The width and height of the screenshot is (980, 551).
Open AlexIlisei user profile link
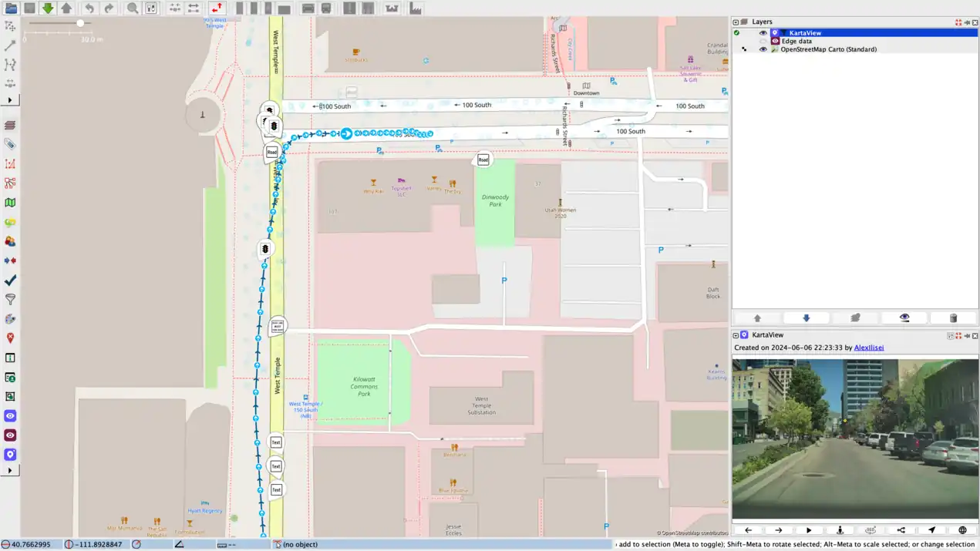point(868,348)
